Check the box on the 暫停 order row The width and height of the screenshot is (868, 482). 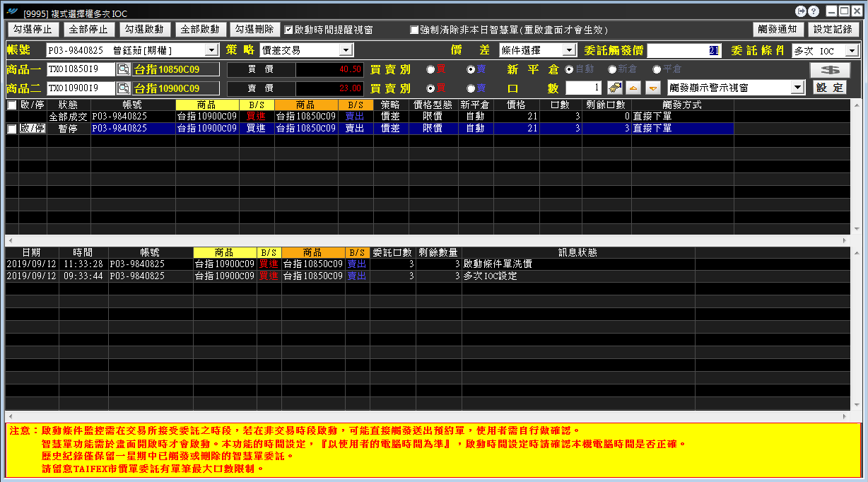[x=11, y=129]
